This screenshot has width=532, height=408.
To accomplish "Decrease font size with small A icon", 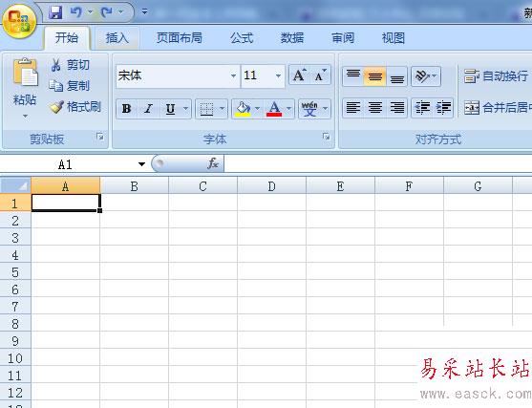I will [320, 75].
